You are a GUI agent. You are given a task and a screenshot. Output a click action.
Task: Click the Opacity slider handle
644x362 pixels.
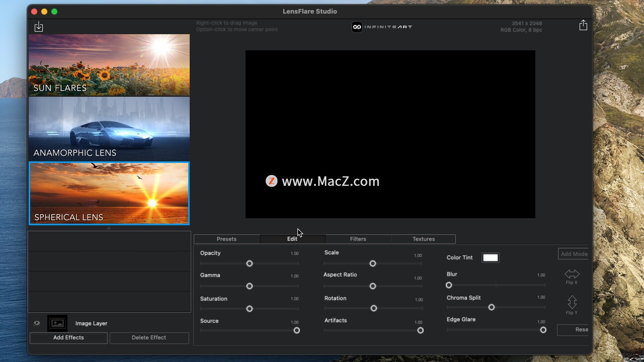249,263
